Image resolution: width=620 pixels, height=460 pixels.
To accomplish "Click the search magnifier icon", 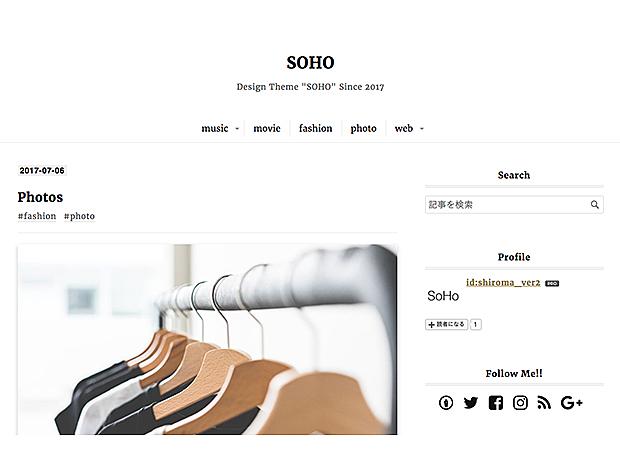I will click(595, 204).
